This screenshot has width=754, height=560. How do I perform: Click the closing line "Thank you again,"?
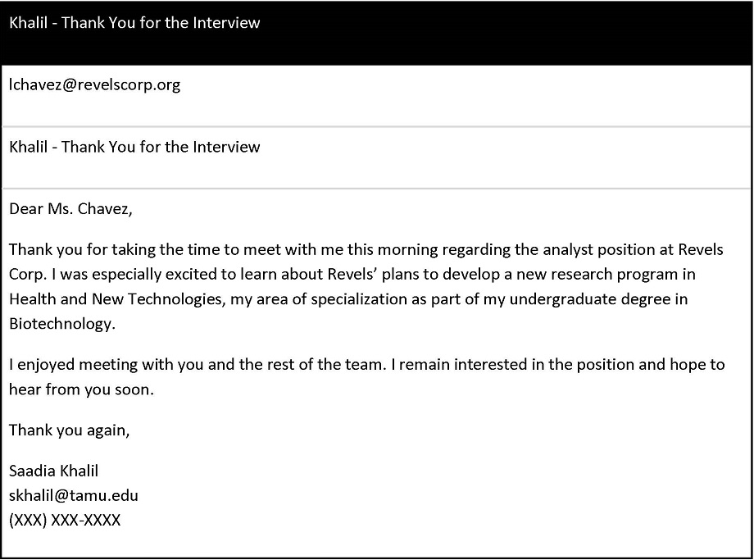click(x=69, y=430)
